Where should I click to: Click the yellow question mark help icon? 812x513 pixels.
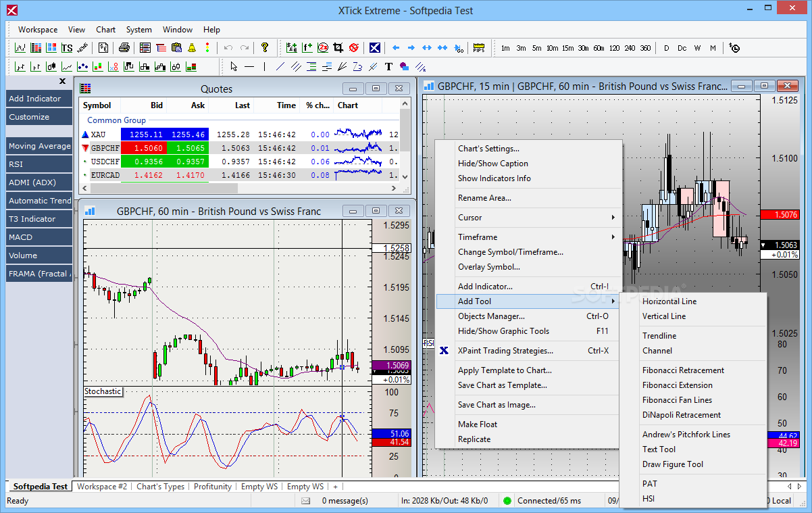265,48
